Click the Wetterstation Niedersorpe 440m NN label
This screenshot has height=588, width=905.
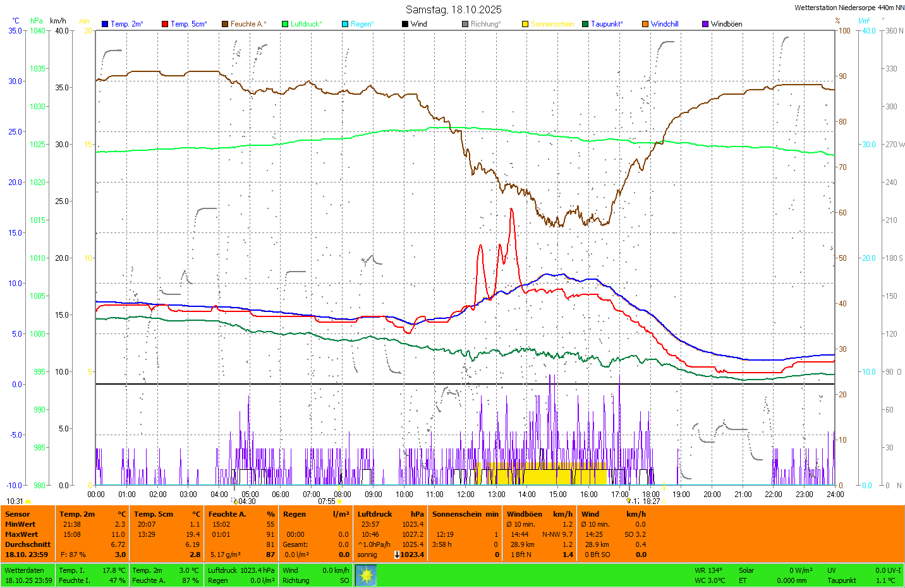click(x=849, y=8)
